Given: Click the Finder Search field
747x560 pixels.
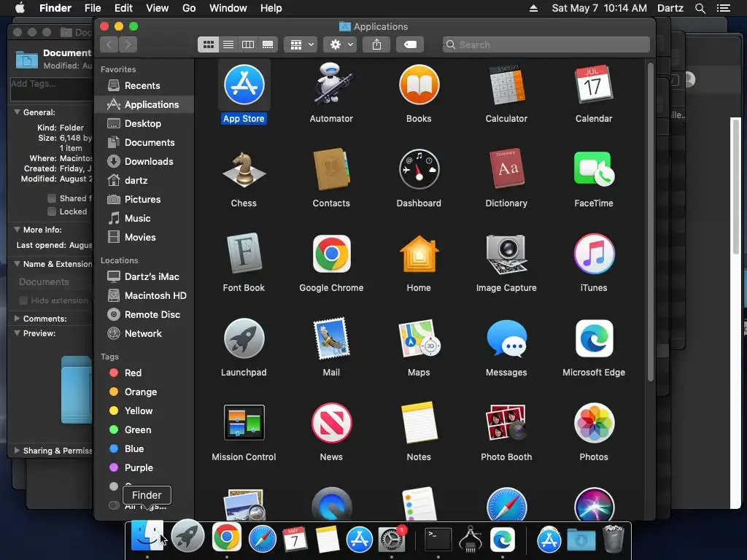Looking at the screenshot, I should pos(546,44).
